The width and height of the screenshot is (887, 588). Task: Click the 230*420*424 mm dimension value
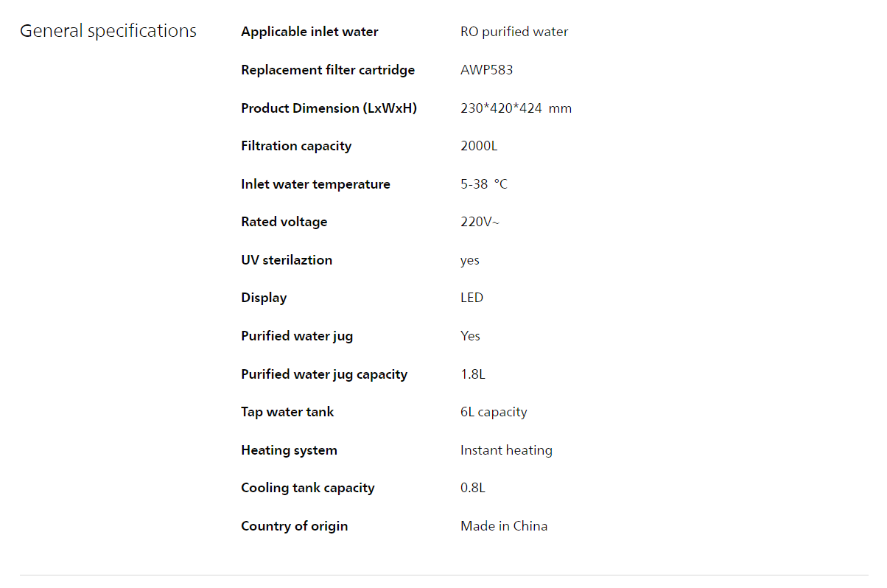click(516, 108)
